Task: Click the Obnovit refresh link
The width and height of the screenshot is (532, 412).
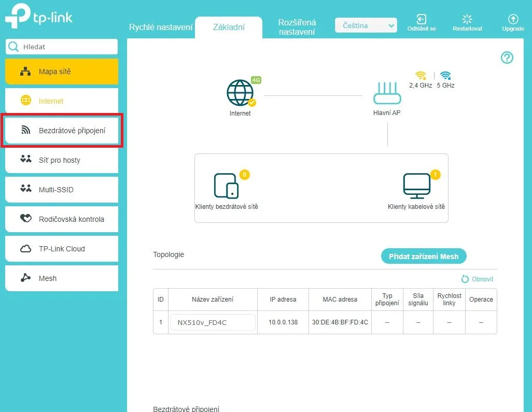Action: (477, 279)
